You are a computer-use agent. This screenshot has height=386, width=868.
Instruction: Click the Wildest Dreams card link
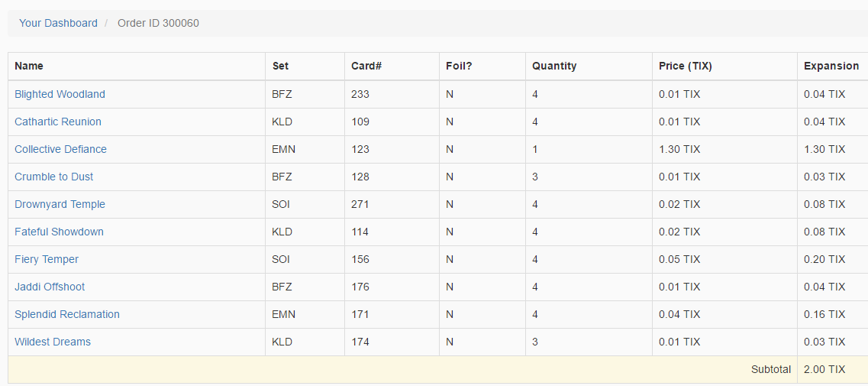pos(53,342)
